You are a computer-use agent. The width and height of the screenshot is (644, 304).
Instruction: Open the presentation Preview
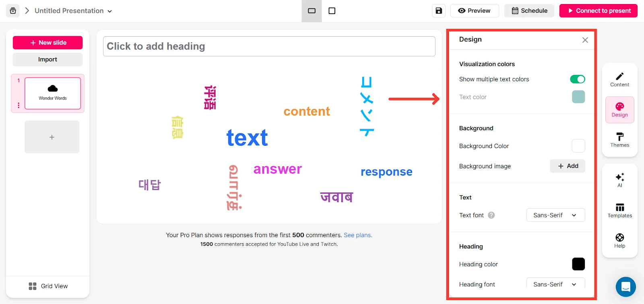pyautogui.click(x=475, y=11)
